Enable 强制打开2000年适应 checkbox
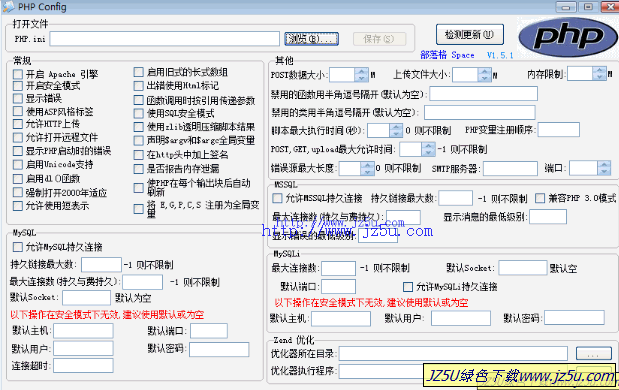This screenshot has width=619, height=390. point(18,192)
